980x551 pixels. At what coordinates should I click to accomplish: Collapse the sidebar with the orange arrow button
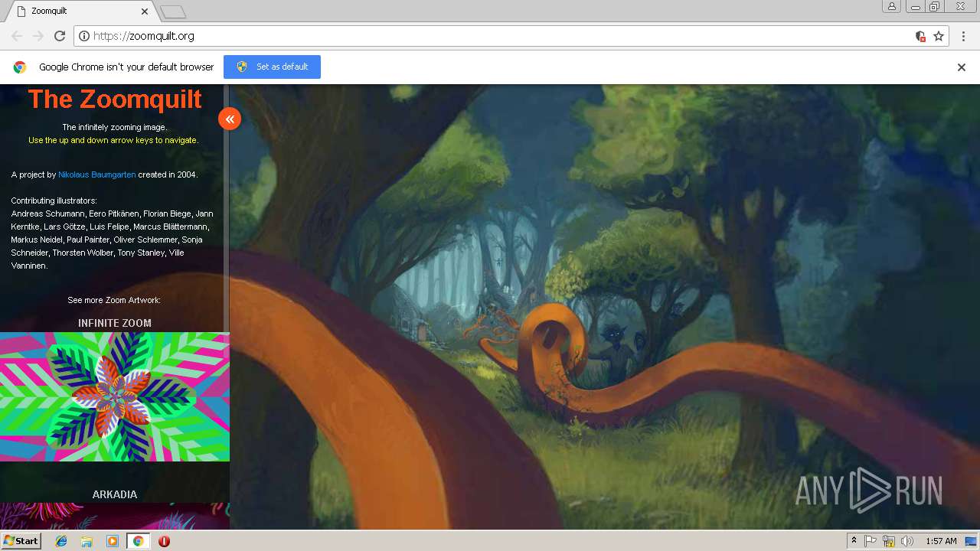230,119
